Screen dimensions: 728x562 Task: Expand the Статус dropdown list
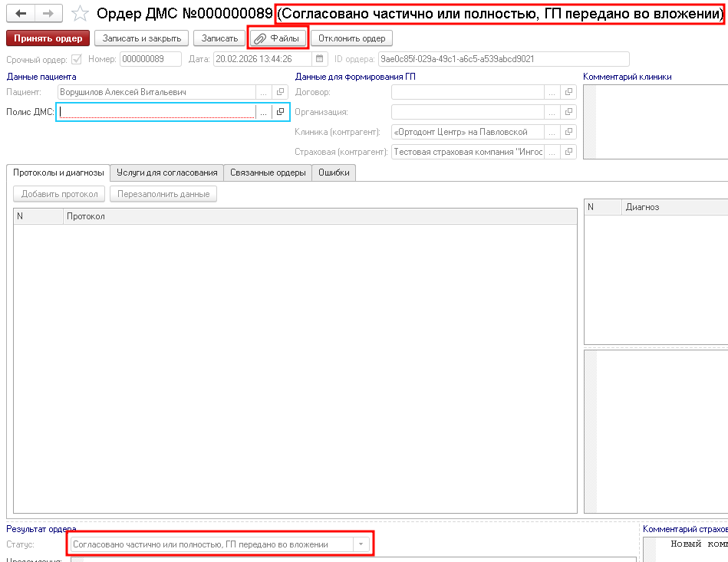pyautogui.click(x=361, y=544)
